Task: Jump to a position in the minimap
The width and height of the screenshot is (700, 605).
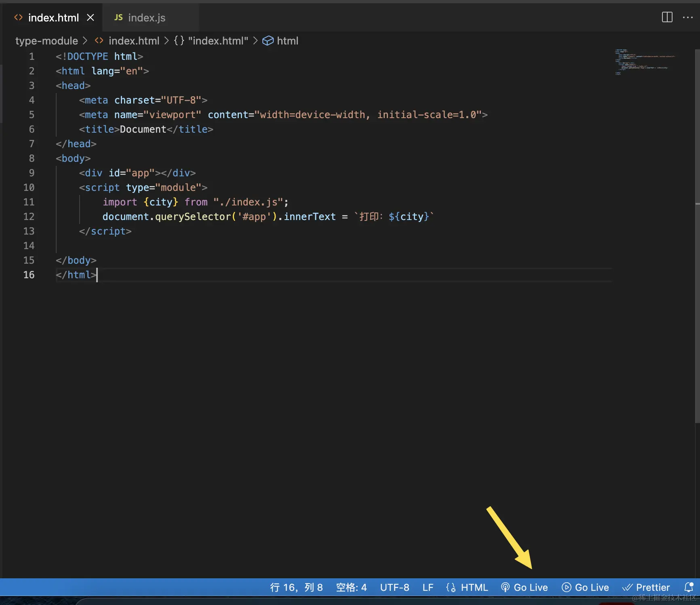Action: (x=644, y=62)
